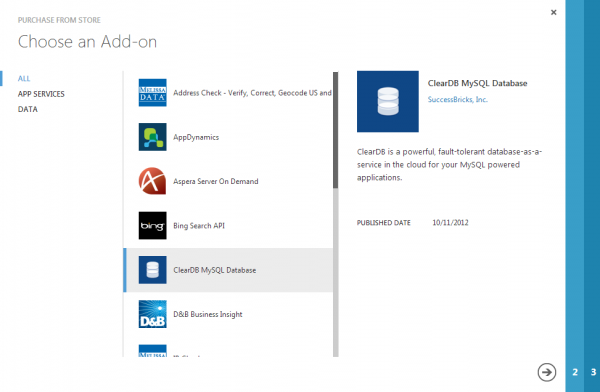Select D&B Business Insight name

208,314
